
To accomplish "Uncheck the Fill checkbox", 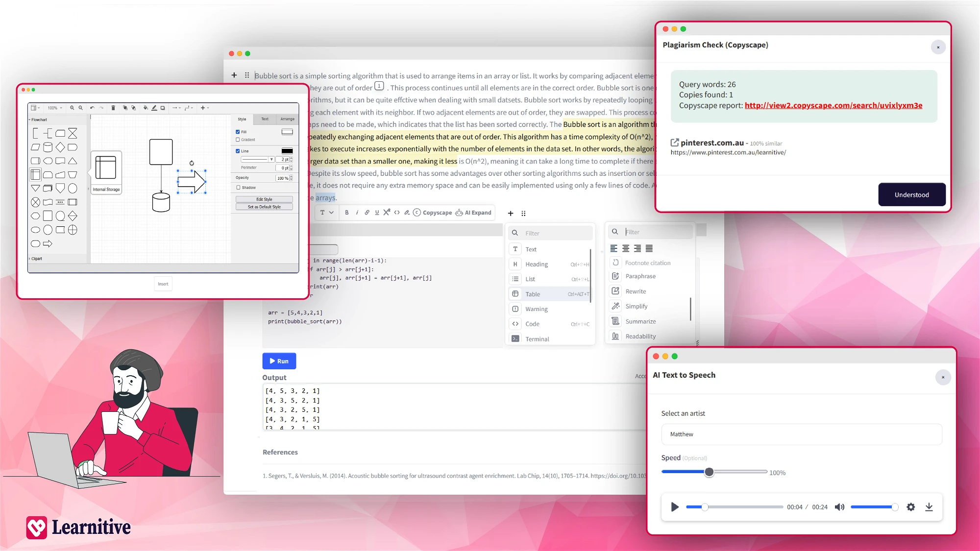I will pyautogui.click(x=238, y=132).
